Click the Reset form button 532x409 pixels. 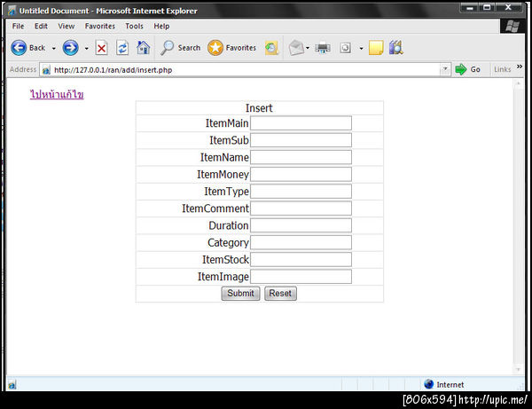click(x=280, y=294)
